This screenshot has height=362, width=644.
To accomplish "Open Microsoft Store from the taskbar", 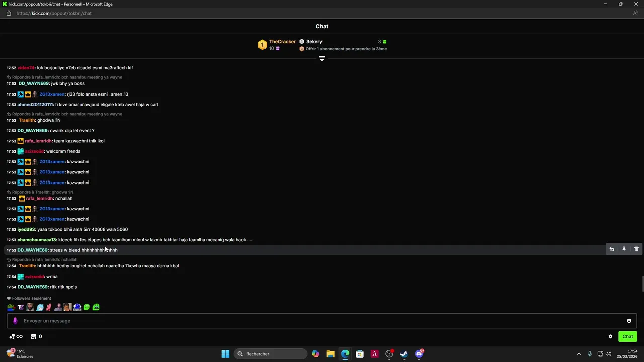I will pos(360,354).
